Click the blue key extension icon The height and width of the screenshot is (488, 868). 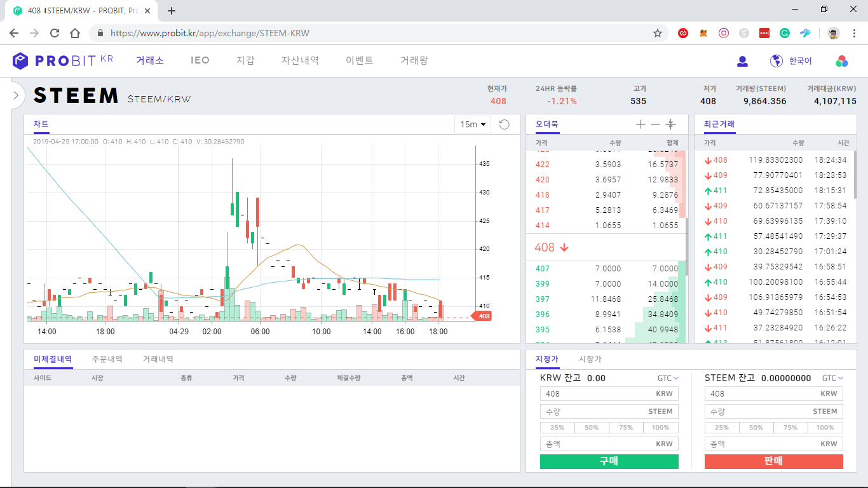805,33
